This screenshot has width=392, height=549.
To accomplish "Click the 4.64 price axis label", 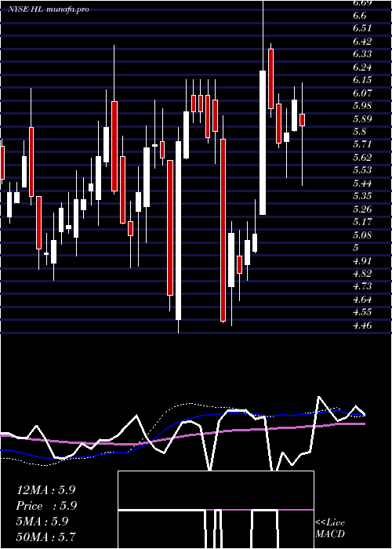I will pyautogui.click(x=362, y=300).
